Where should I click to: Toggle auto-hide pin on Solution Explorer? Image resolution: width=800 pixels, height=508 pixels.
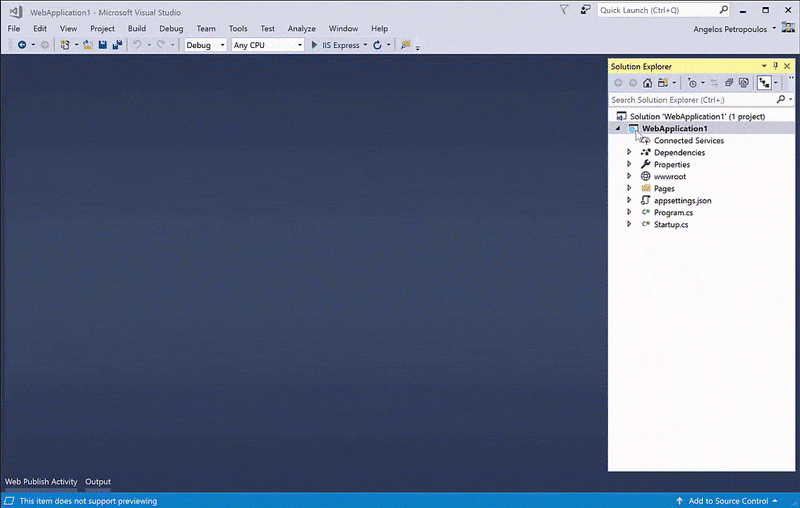(775, 66)
